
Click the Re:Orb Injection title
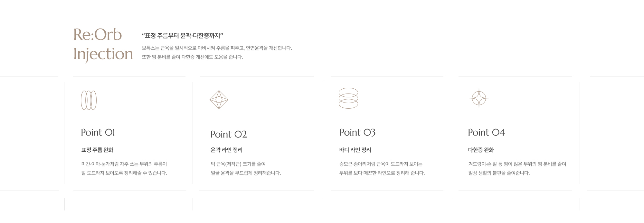(x=103, y=45)
